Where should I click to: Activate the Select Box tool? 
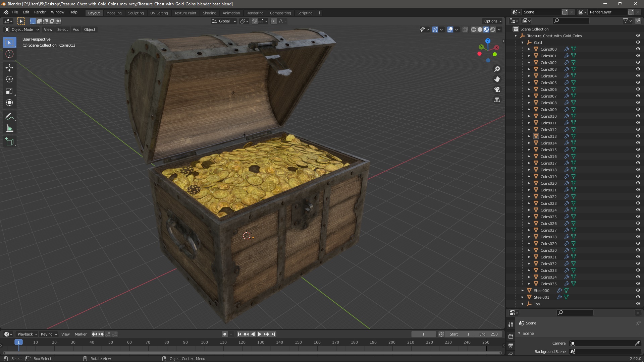[x=9, y=42]
